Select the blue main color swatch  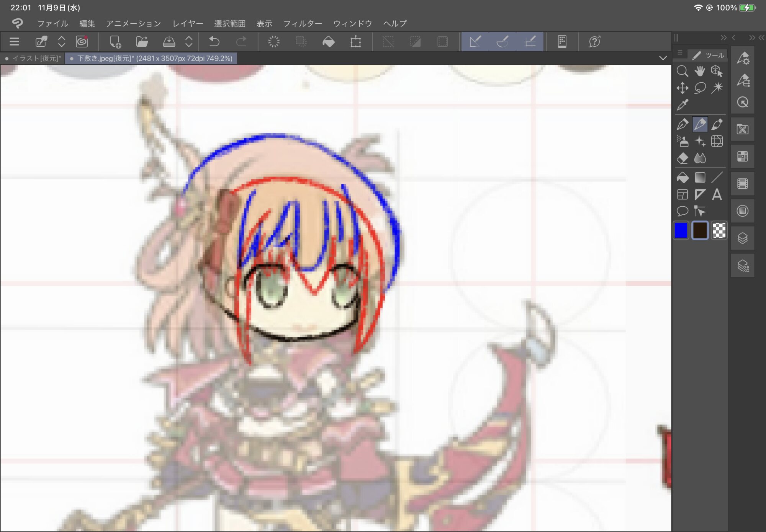(x=681, y=230)
